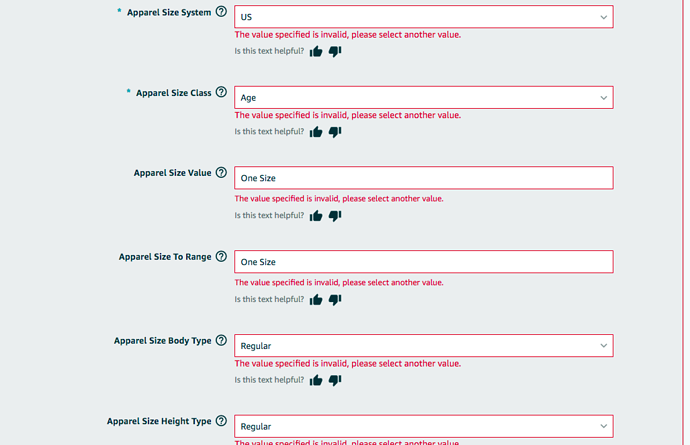Show help for Apparel Size Body Type
Image resolution: width=690 pixels, height=445 pixels.
pyautogui.click(x=221, y=340)
